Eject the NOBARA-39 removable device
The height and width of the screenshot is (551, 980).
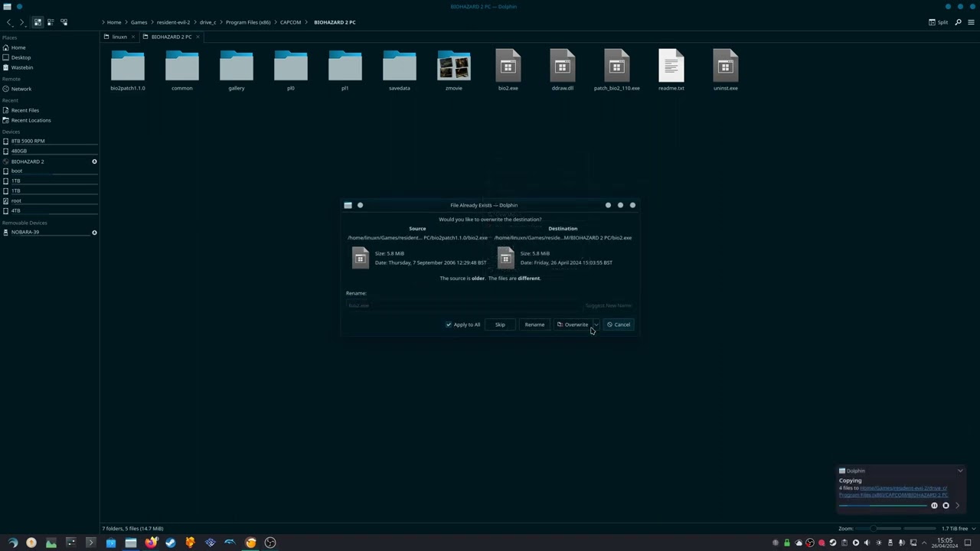pos(94,233)
